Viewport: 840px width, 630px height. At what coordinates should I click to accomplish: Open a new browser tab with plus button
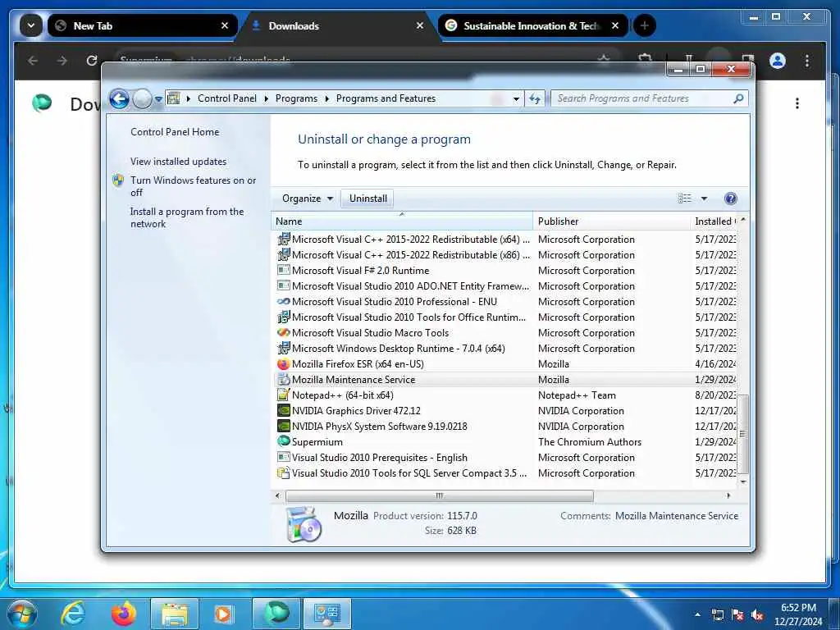(x=645, y=25)
